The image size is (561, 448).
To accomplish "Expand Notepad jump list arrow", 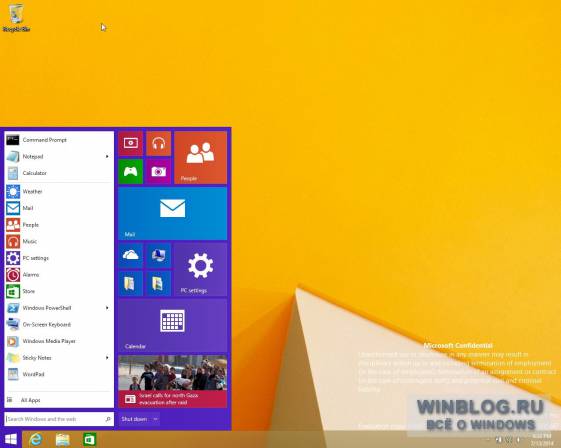I will coord(107,156).
